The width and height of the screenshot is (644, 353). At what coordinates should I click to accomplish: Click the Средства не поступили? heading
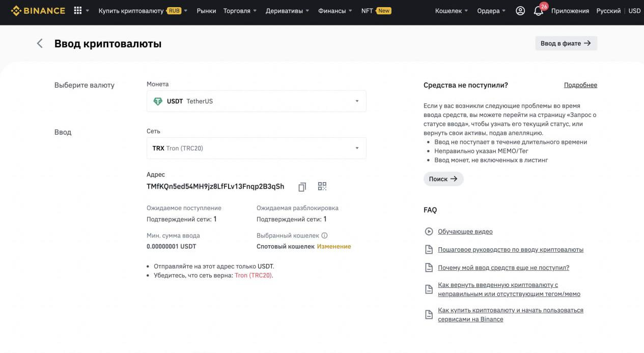[466, 85]
